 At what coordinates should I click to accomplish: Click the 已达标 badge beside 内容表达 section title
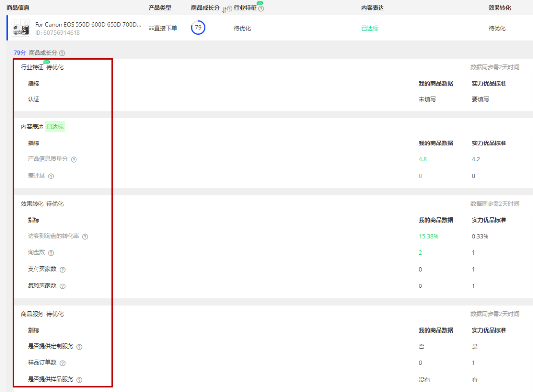coord(55,127)
